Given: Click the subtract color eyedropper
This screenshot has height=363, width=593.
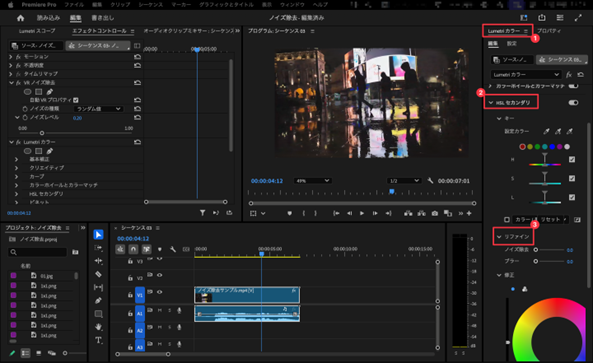Looking at the screenshot, I should pos(570,131).
